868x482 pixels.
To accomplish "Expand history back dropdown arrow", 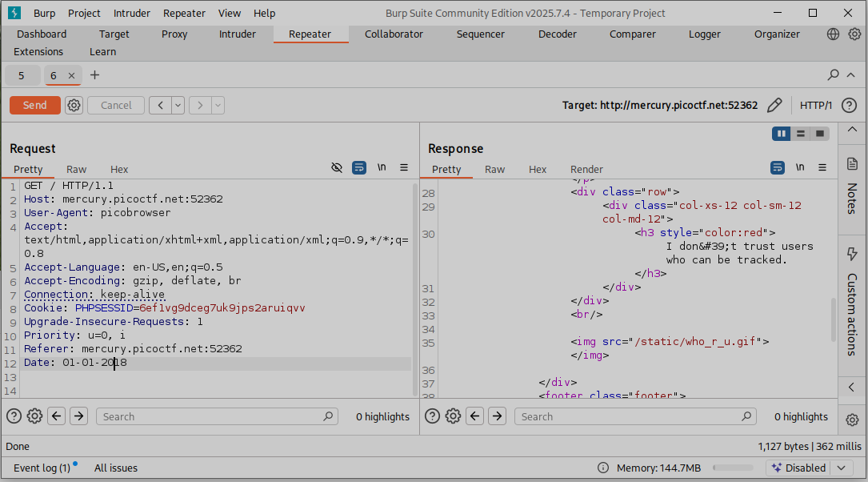I will [x=178, y=105].
